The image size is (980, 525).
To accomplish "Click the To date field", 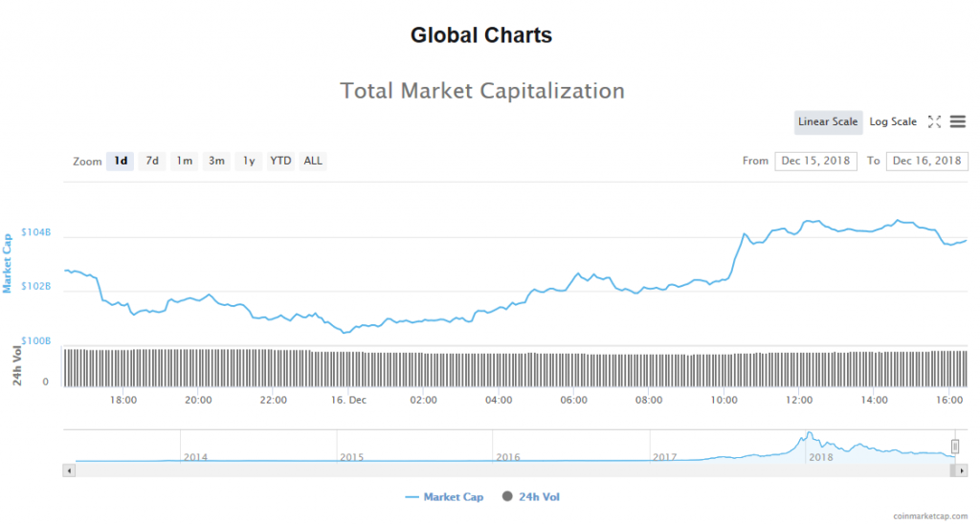I will click(926, 161).
